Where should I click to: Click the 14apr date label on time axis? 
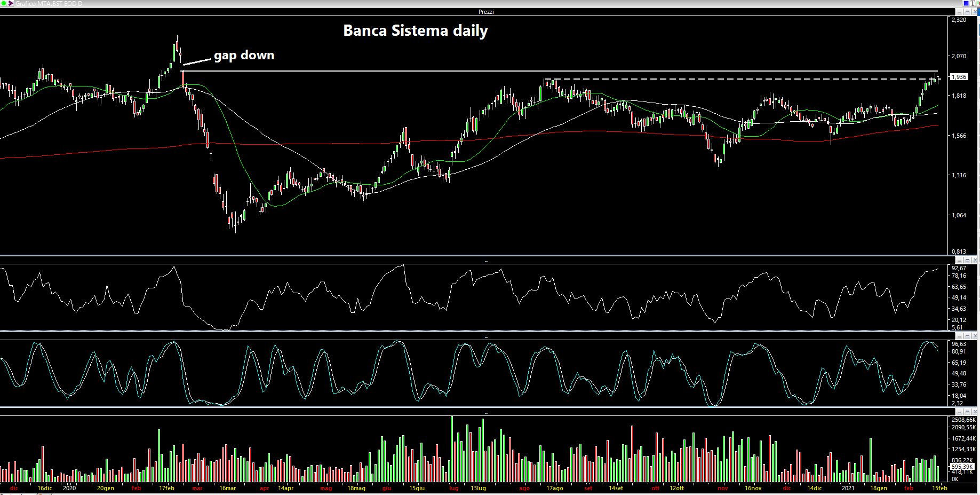[285, 488]
